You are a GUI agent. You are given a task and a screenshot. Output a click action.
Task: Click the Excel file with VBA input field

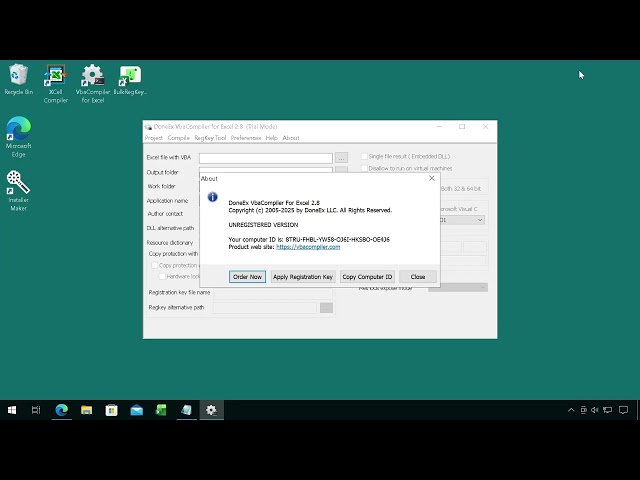(x=266, y=158)
